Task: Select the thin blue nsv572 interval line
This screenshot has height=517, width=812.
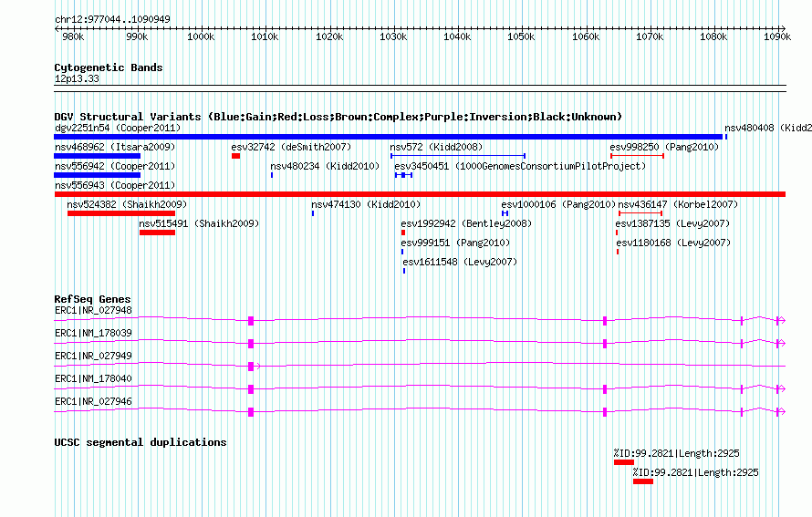Action: (x=458, y=156)
